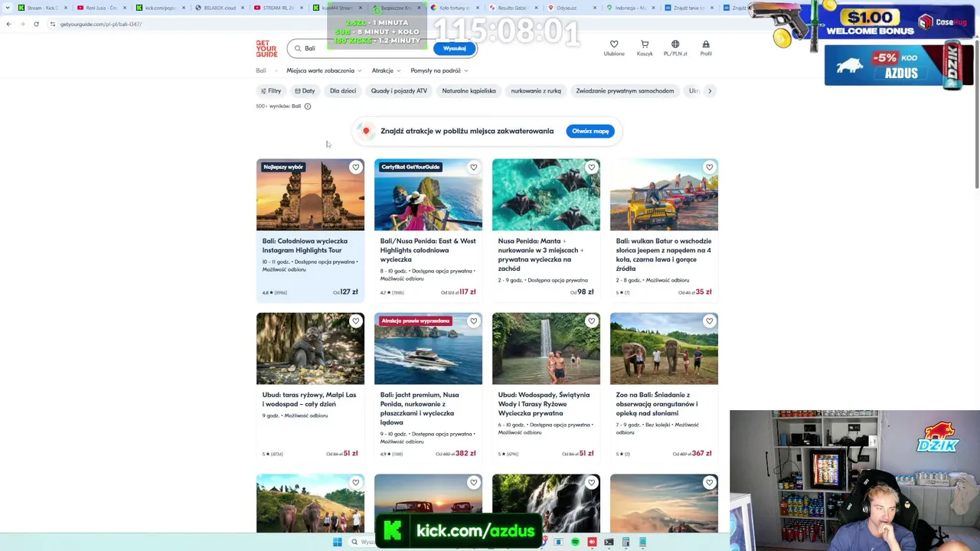
Task: Apply the Dla dzieci filter chip
Action: coord(343,91)
